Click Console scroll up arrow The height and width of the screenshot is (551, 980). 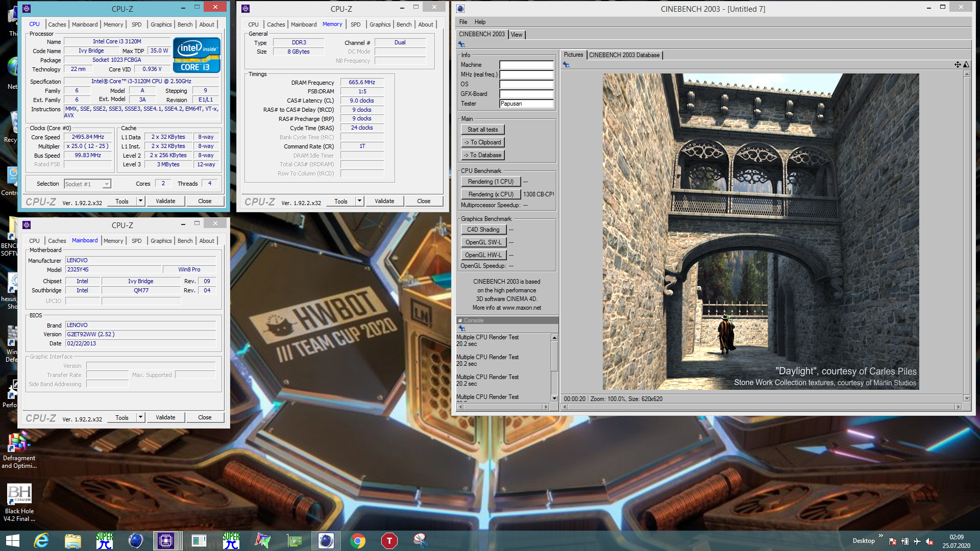coord(554,338)
